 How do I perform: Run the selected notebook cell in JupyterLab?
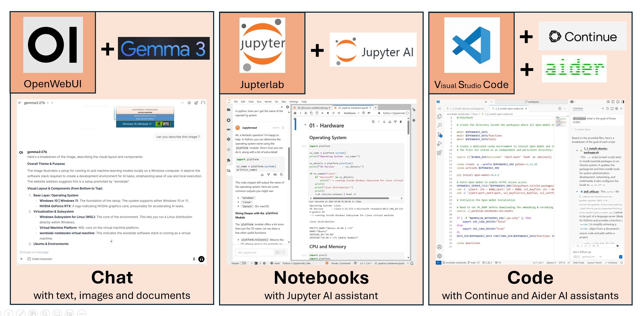click(x=323, y=113)
